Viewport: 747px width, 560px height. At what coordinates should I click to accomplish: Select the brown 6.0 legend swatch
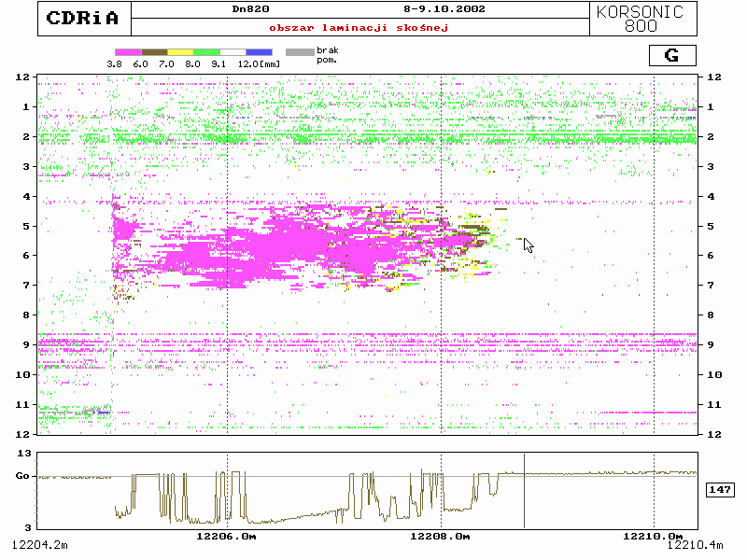154,52
